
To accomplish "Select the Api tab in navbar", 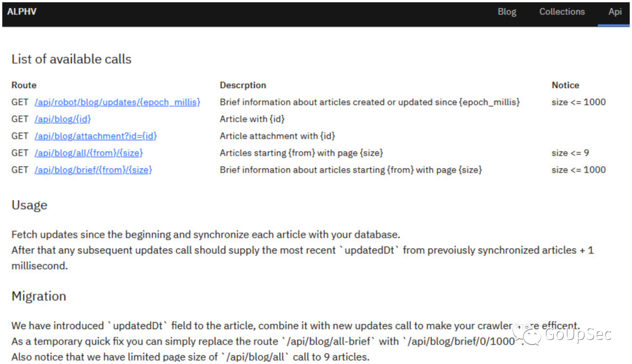I will click(x=614, y=12).
